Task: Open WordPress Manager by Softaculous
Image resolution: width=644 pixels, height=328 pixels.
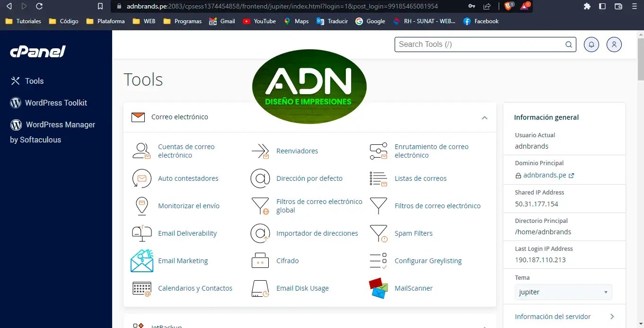Action: click(x=53, y=132)
